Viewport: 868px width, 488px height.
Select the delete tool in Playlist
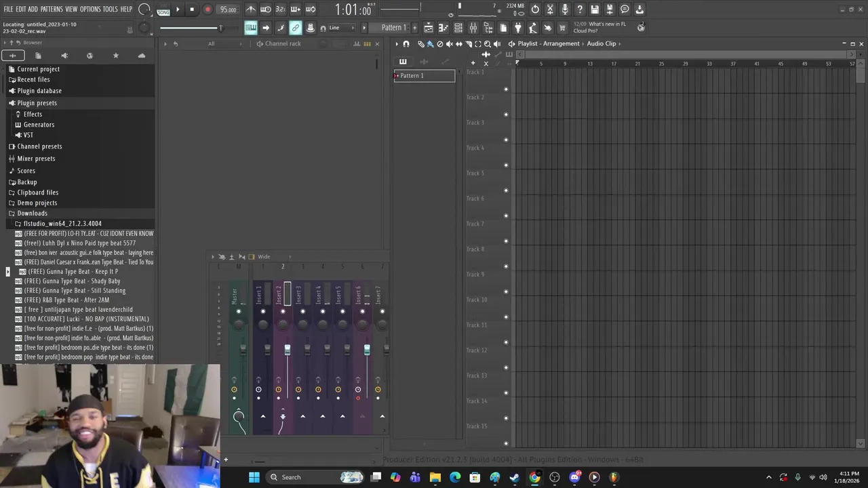tap(439, 44)
